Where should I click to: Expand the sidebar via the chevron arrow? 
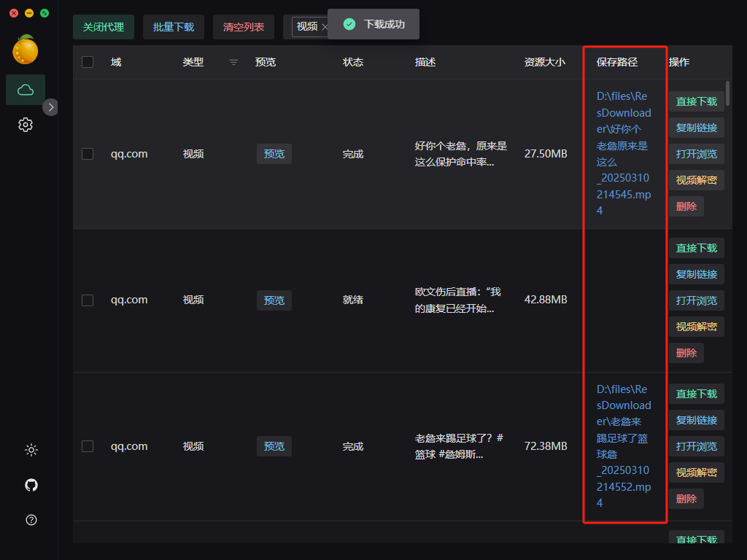pyautogui.click(x=50, y=107)
